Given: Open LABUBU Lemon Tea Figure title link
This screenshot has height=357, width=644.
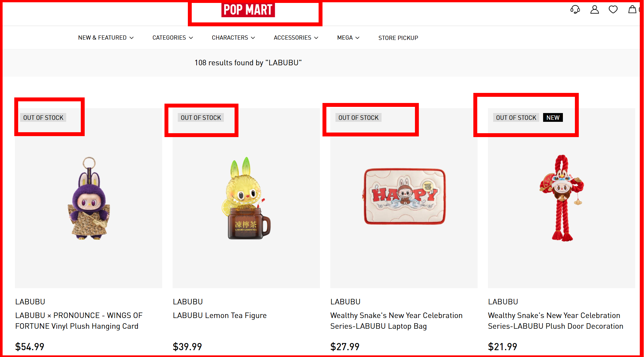Looking at the screenshot, I should click(x=220, y=315).
